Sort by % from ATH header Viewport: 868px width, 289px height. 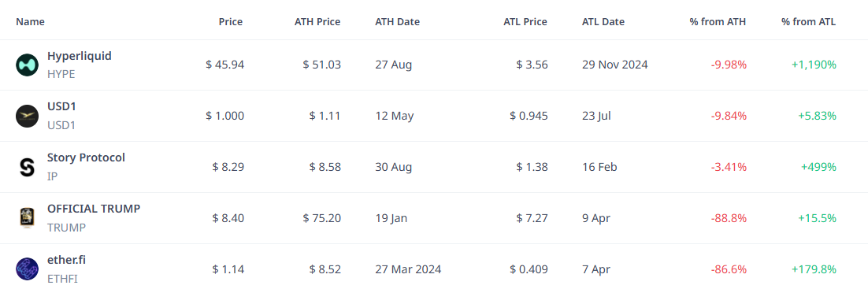point(718,22)
